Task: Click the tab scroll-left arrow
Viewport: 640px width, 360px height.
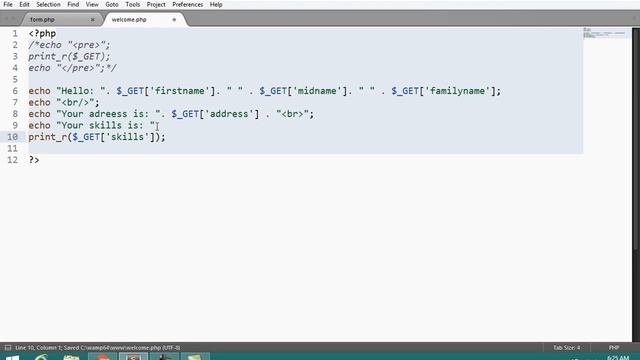Action: (x=6, y=19)
